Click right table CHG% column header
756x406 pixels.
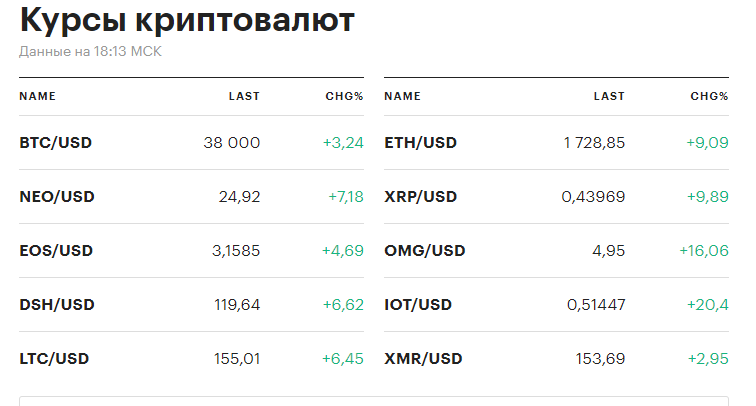coord(709,97)
